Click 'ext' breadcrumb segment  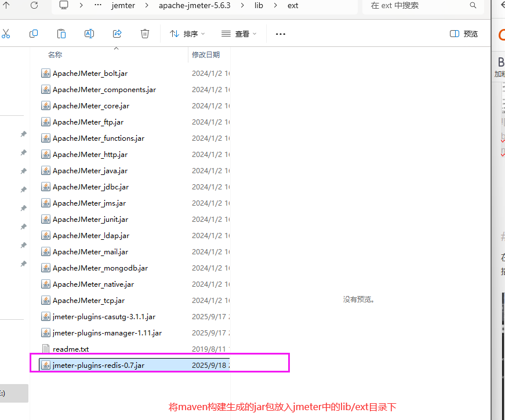(293, 5)
